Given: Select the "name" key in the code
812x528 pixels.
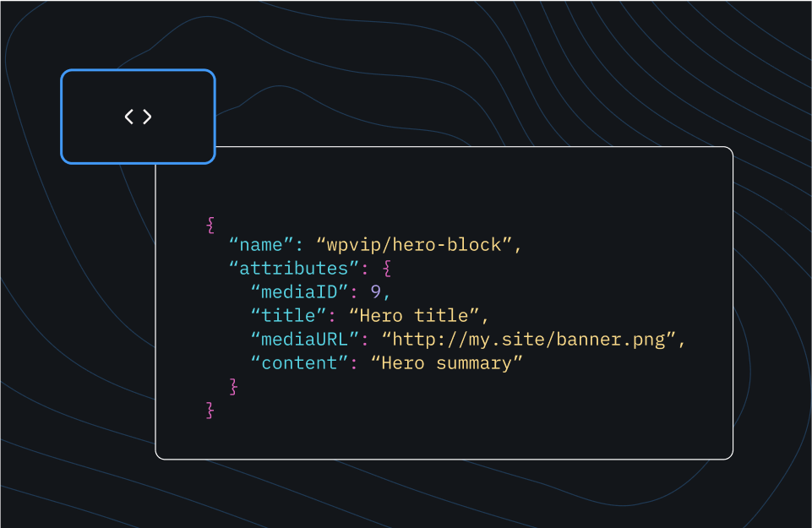Looking at the screenshot, I should tap(259, 244).
